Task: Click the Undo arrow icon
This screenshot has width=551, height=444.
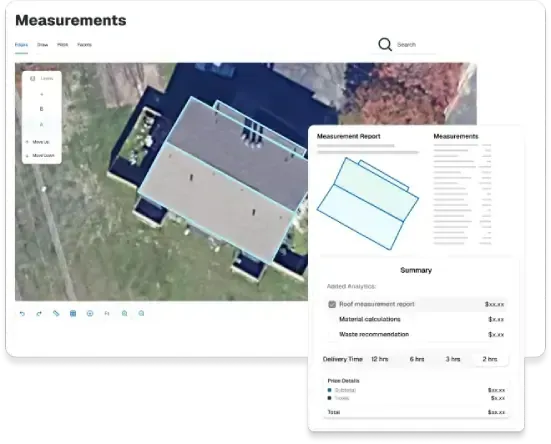Action: point(22,314)
